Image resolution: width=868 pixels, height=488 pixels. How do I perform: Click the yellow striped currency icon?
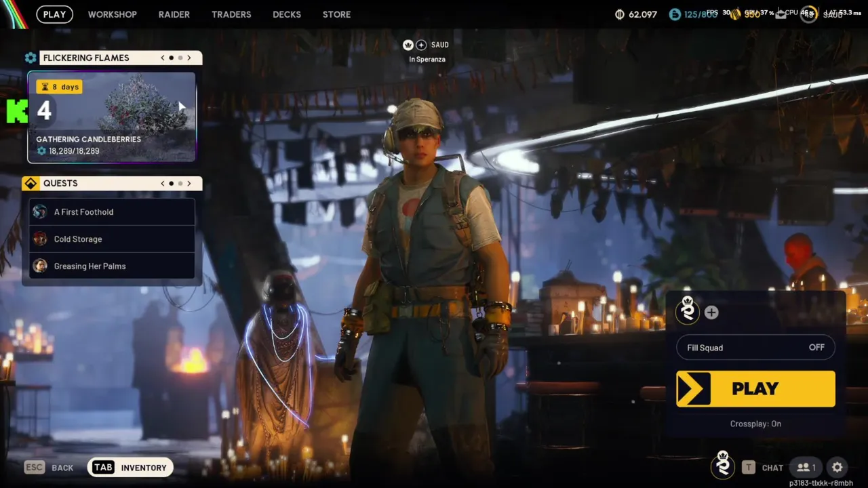point(734,14)
